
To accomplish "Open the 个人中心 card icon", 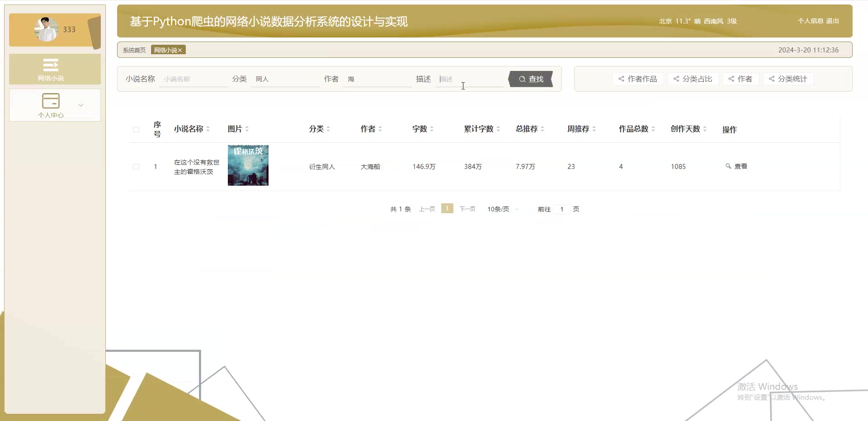I will (x=51, y=100).
